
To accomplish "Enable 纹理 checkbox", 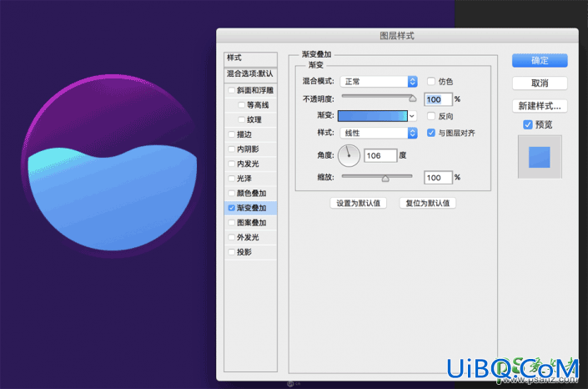I will point(242,119).
